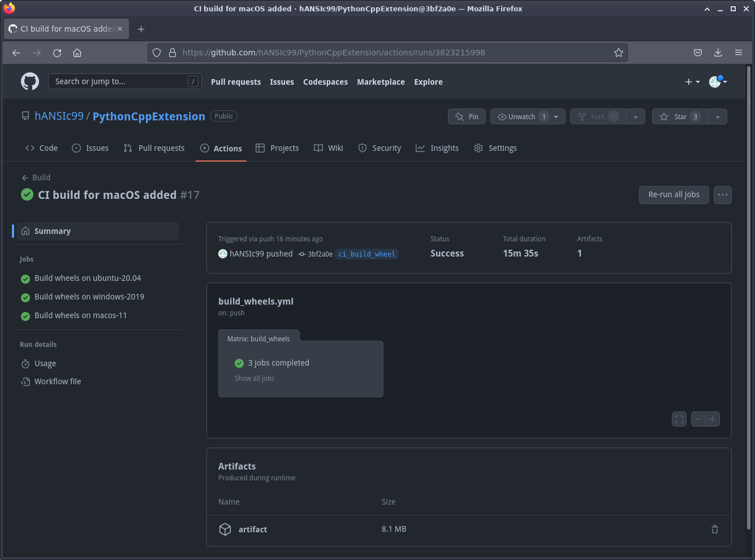Bookmark this page with star icon
This screenshot has width=755, height=560.
618,53
